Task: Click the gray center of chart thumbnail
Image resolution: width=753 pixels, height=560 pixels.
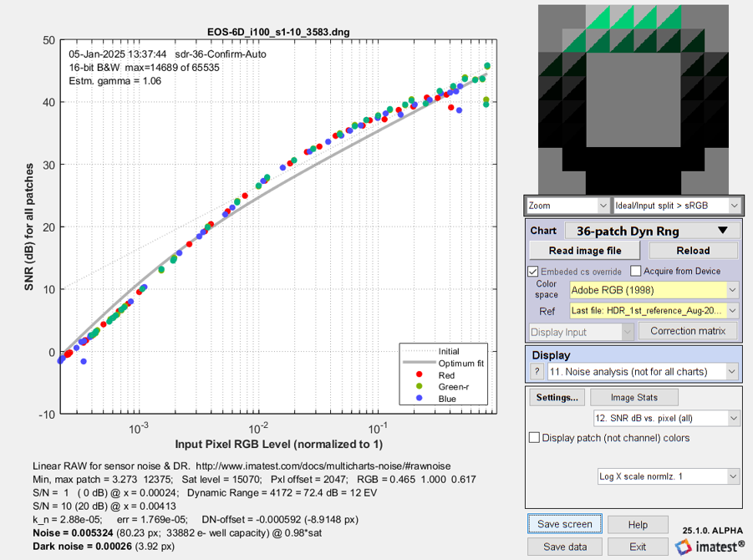Action: [x=633, y=99]
